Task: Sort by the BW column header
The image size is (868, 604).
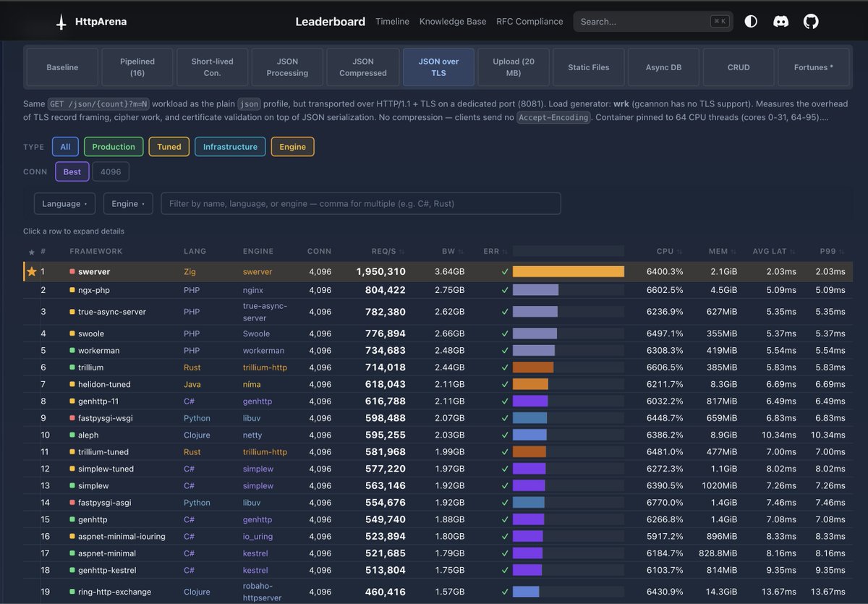Action: 454,252
